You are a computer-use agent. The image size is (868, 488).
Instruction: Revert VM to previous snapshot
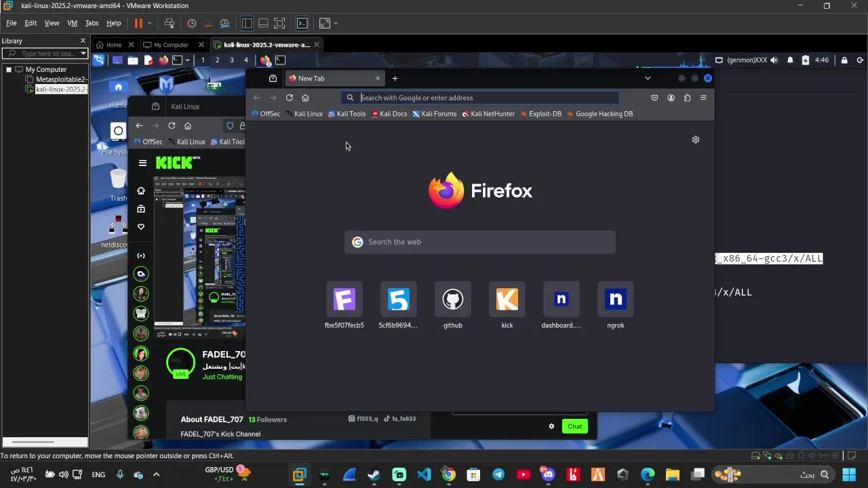[208, 23]
